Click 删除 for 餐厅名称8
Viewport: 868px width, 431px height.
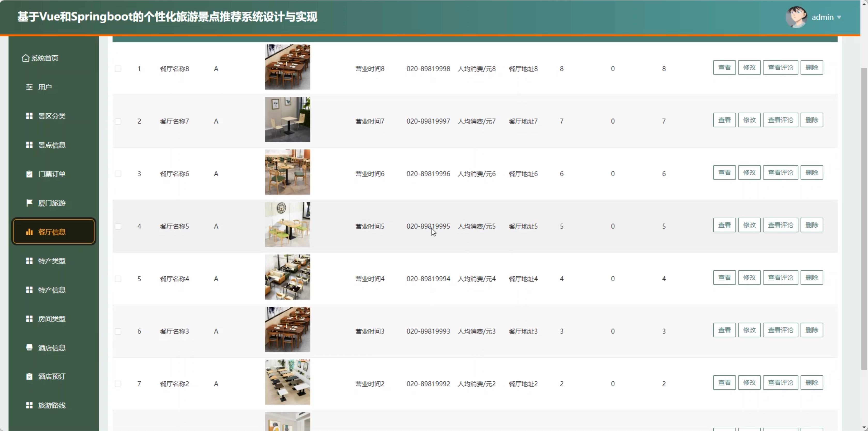(812, 68)
